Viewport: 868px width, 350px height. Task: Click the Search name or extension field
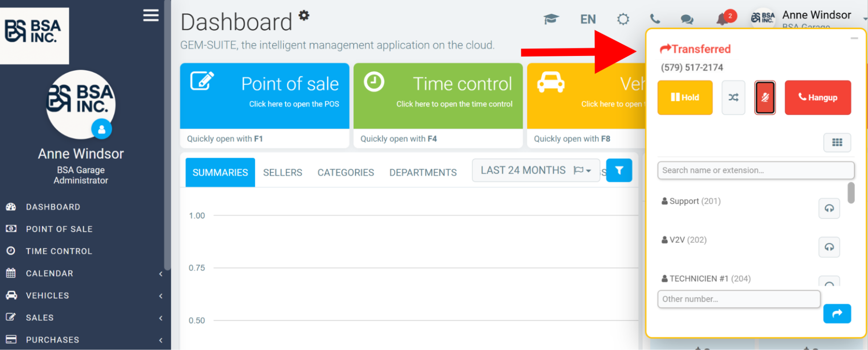point(756,170)
